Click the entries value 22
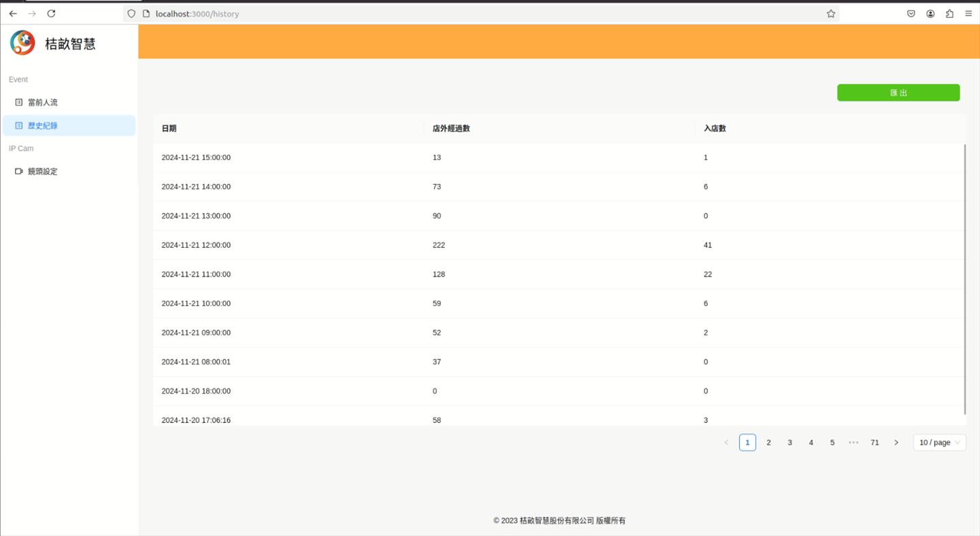 pos(708,274)
